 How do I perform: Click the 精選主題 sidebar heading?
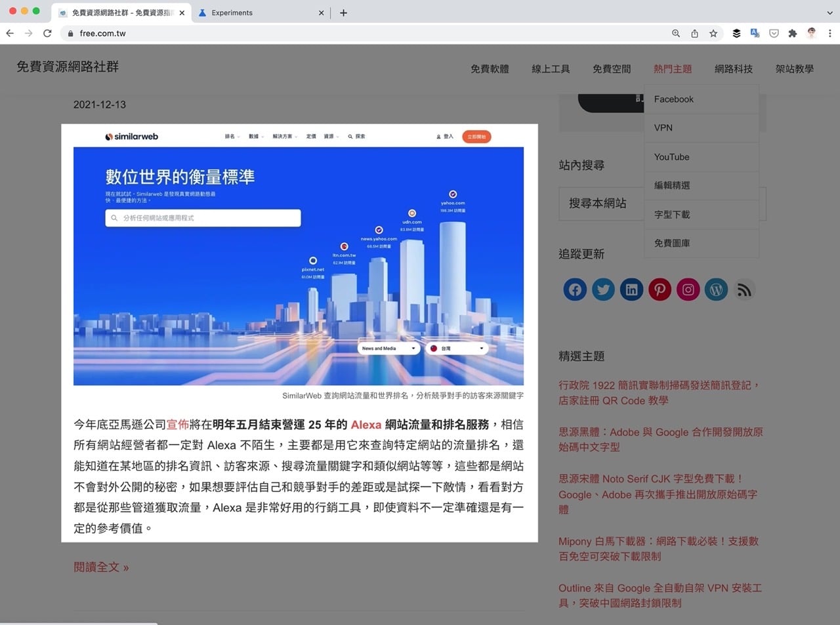tap(581, 356)
